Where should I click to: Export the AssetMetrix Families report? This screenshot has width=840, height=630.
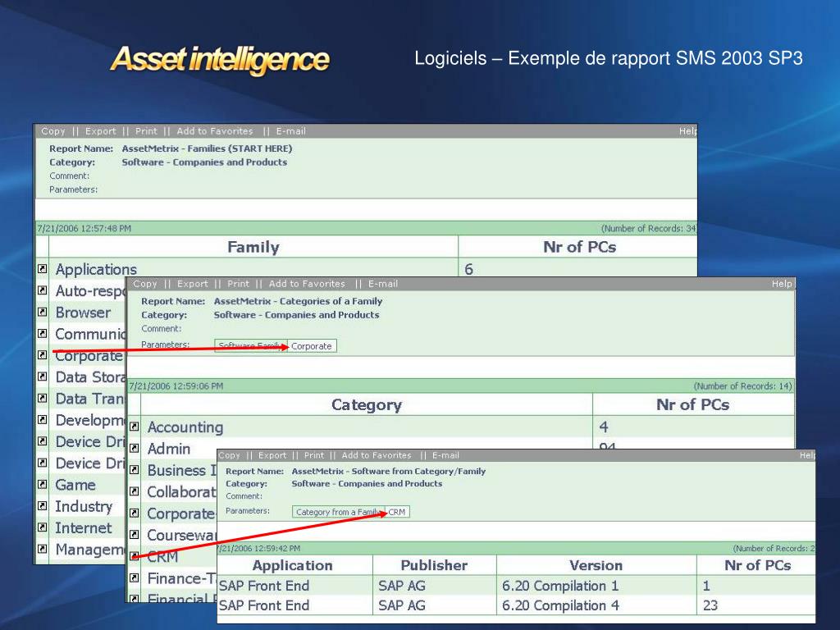100,131
